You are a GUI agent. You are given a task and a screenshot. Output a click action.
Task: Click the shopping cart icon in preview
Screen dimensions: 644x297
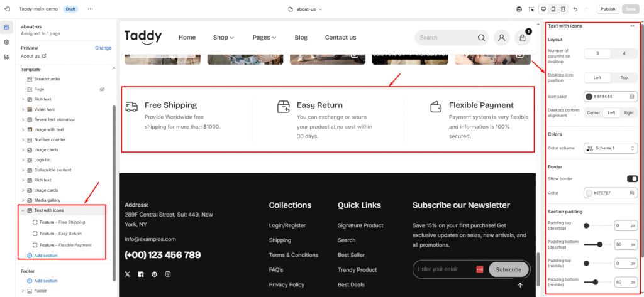click(523, 38)
